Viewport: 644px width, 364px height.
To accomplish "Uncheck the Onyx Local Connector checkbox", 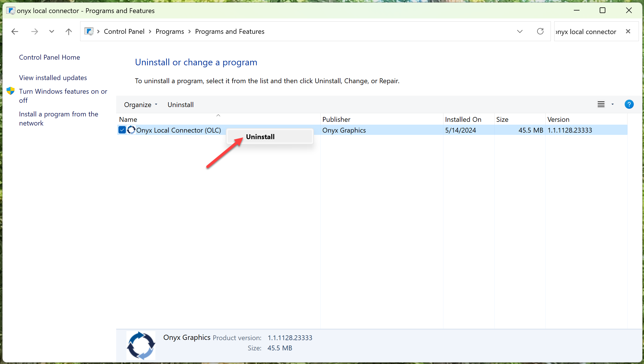I will [122, 130].
